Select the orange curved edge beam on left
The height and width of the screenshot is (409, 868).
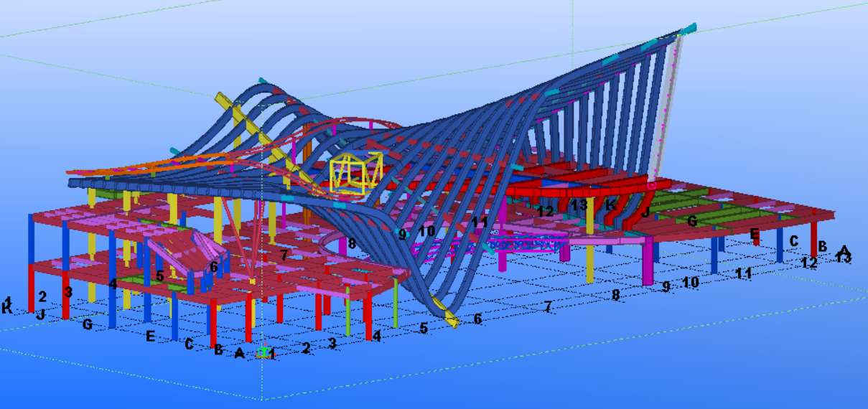tap(108, 171)
